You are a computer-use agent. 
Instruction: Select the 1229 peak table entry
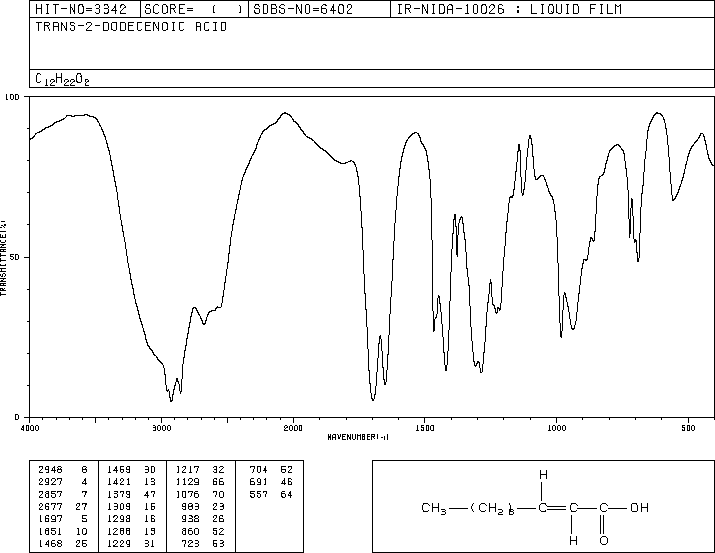pyautogui.click(x=131, y=544)
